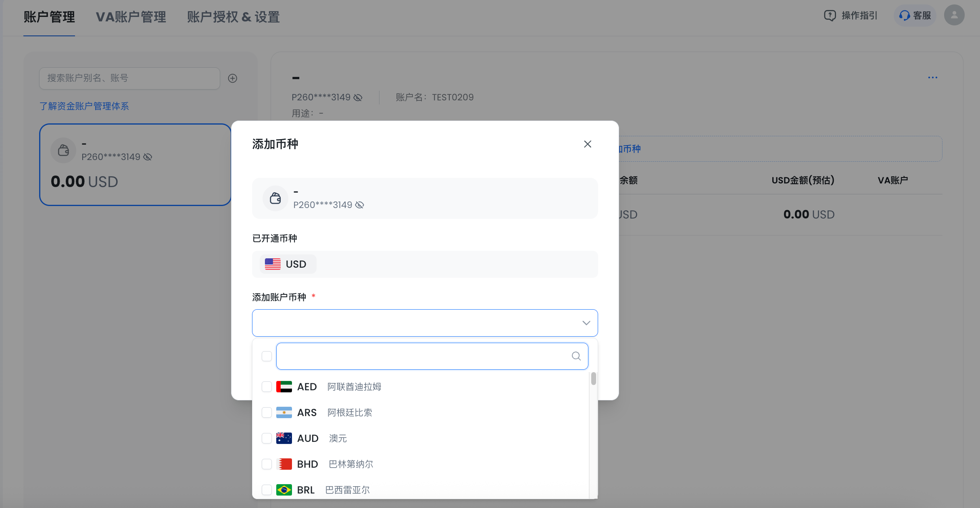Open the 账户授权 & 设置 tab
The width and height of the screenshot is (980, 508).
click(x=233, y=17)
